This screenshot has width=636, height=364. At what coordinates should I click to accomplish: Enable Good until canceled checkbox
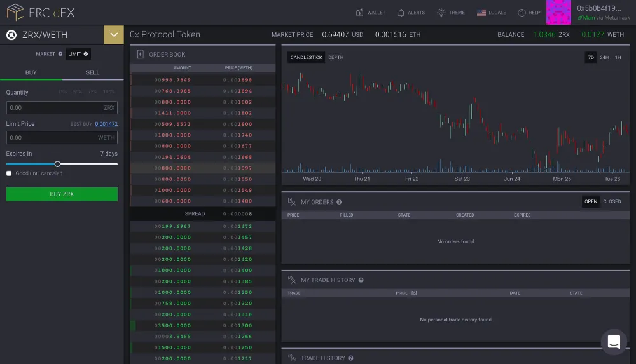point(9,173)
